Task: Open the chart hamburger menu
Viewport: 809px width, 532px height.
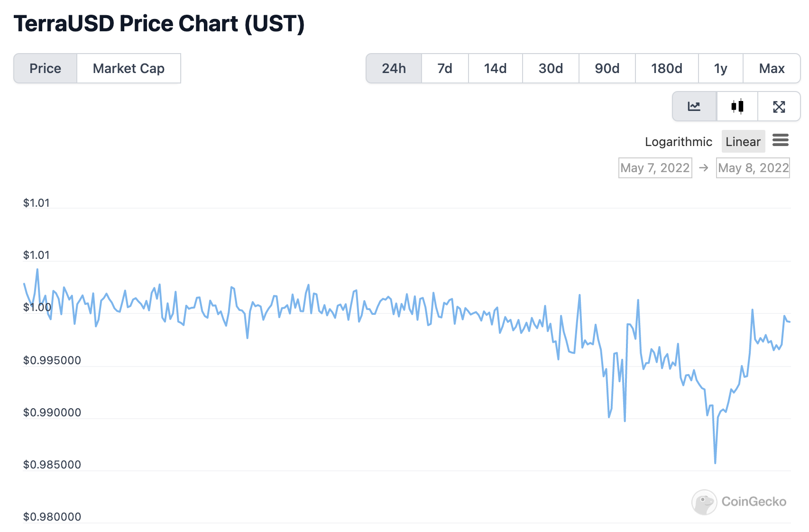Action: [x=780, y=140]
